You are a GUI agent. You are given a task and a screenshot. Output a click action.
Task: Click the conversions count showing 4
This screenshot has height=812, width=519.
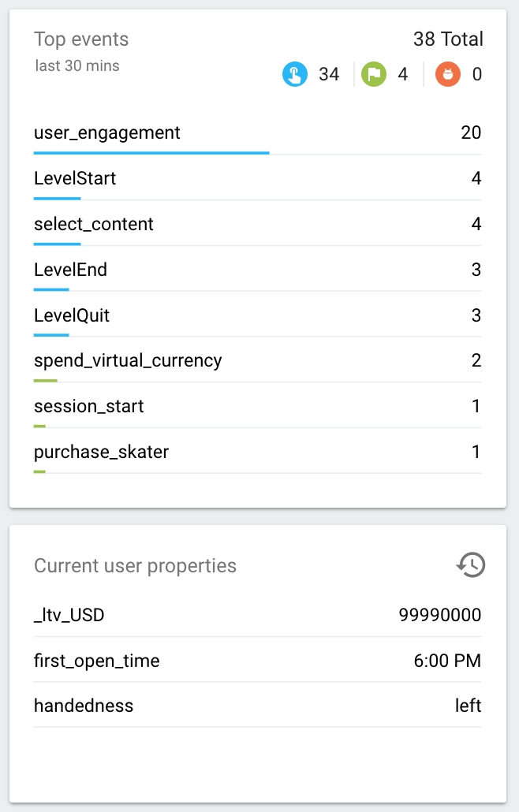401,73
